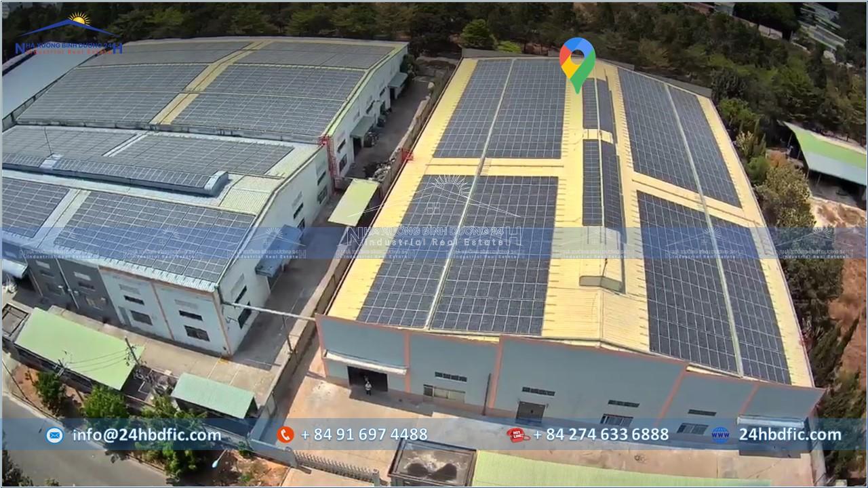Click hotline number +84 274 633 6888
Viewport: 868px width, 488px height.
[601, 435]
